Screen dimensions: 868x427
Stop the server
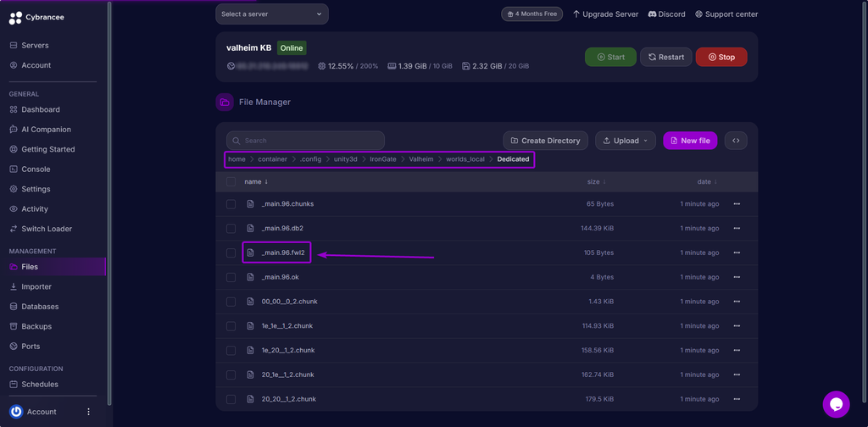(x=721, y=57)
